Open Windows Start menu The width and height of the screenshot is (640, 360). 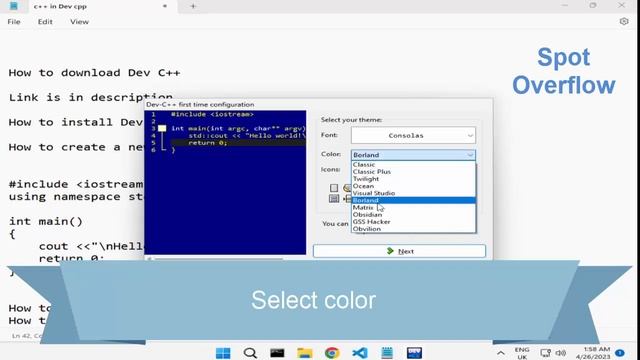(x=223, y=353)
